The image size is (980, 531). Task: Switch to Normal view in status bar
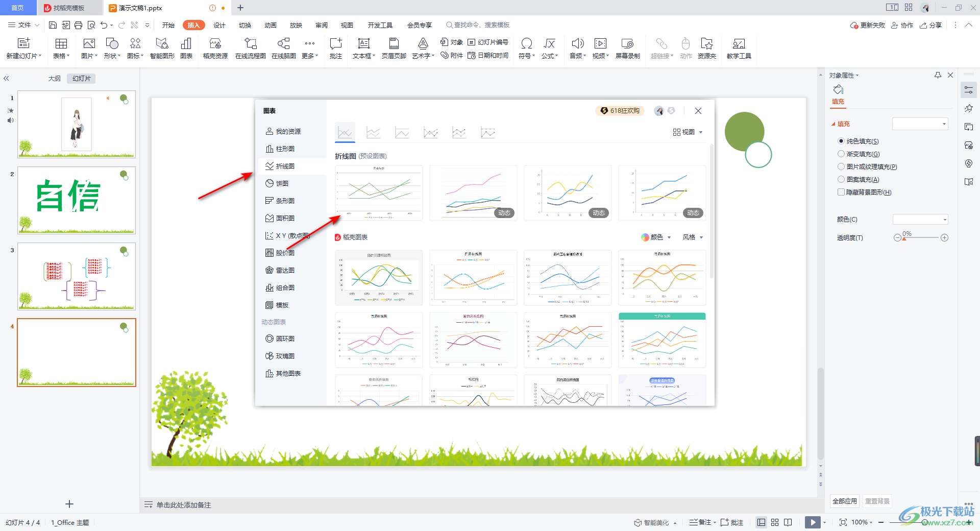click(x=761, y=522)
